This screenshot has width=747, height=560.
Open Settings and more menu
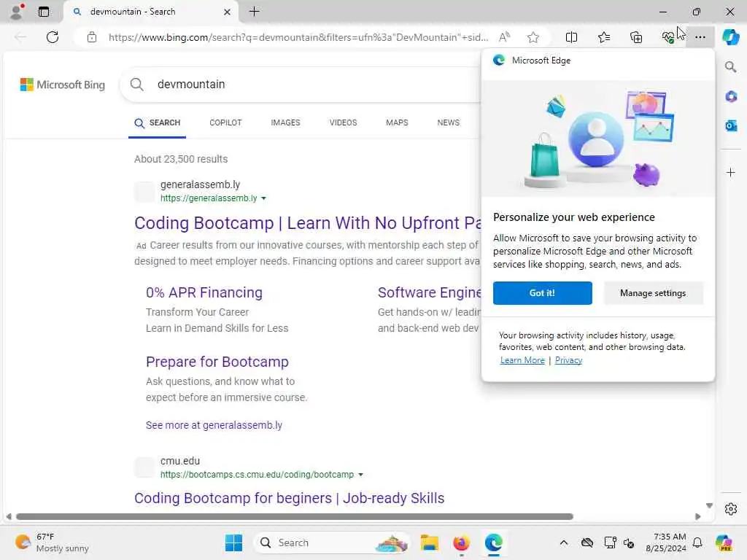(700, 37)
